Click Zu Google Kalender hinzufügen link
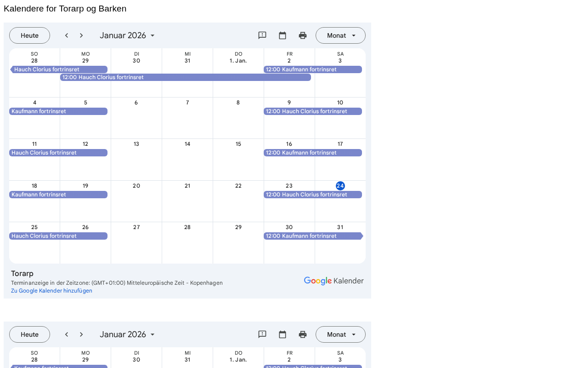 pyautogui.click(x=51, y=291)
